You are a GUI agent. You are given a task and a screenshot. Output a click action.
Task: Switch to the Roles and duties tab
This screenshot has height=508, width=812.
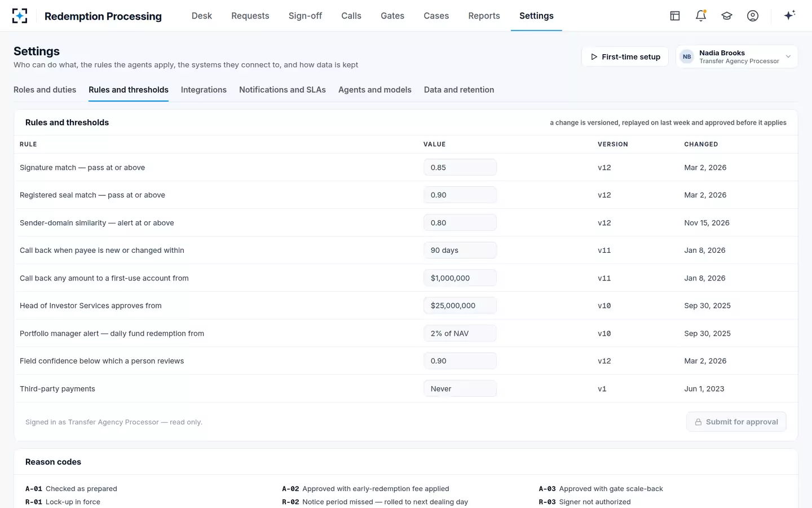click(45, 90)
